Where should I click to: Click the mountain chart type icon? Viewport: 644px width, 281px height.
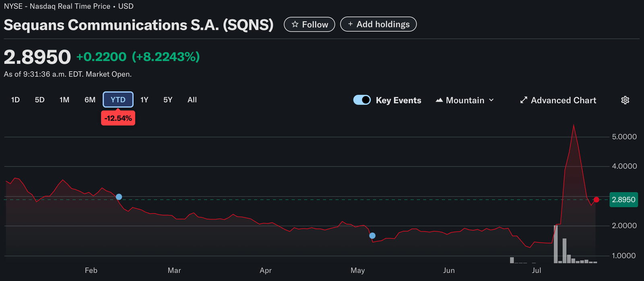point(439,100)
